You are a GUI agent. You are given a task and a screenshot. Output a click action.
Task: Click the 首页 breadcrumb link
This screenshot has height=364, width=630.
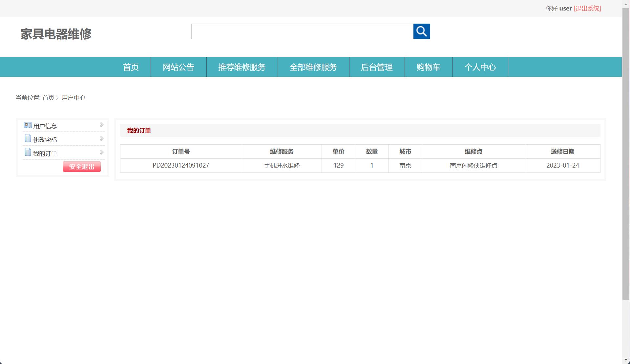pos(48,97)
